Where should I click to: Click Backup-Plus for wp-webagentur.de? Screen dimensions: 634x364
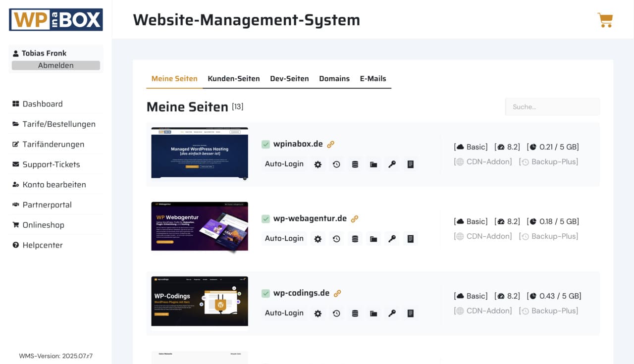[x=549, y=236]
